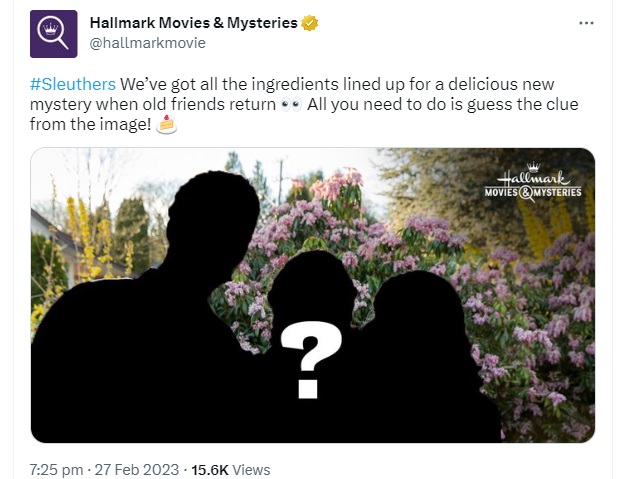Open the Hallmark Movies & Mysteries display name
The width and height of the screenshot is (627, 479).
[192, 22]
